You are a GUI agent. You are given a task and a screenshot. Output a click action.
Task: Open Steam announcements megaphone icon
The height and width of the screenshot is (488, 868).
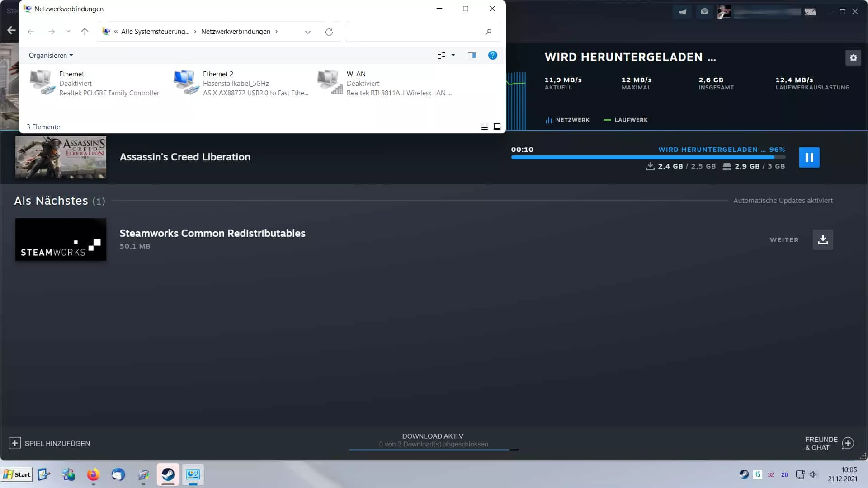pos(682,12)
